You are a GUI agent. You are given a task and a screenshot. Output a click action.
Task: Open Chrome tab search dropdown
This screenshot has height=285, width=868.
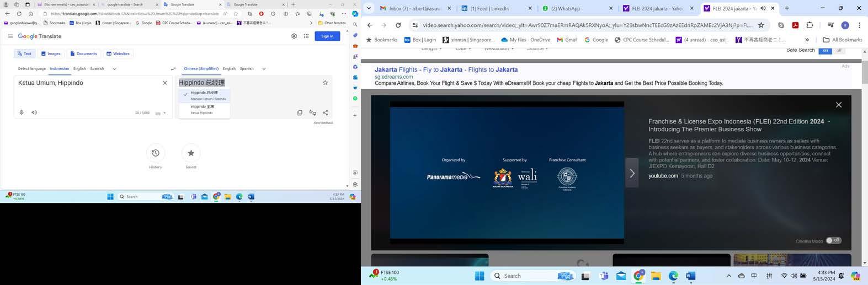368,8
